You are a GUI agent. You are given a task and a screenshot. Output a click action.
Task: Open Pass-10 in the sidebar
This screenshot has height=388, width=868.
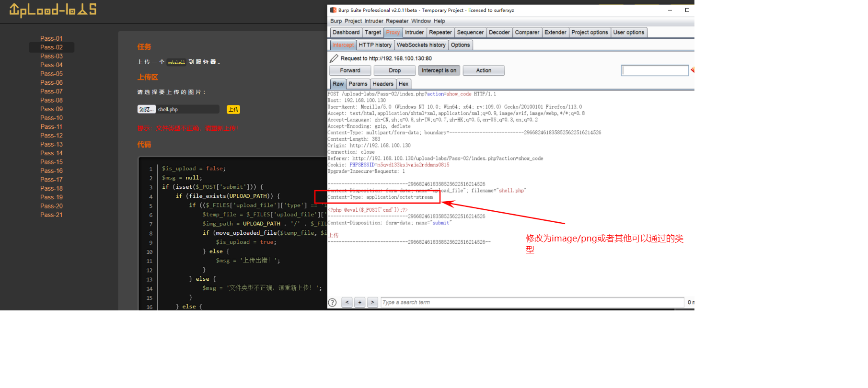coord(51,118)
